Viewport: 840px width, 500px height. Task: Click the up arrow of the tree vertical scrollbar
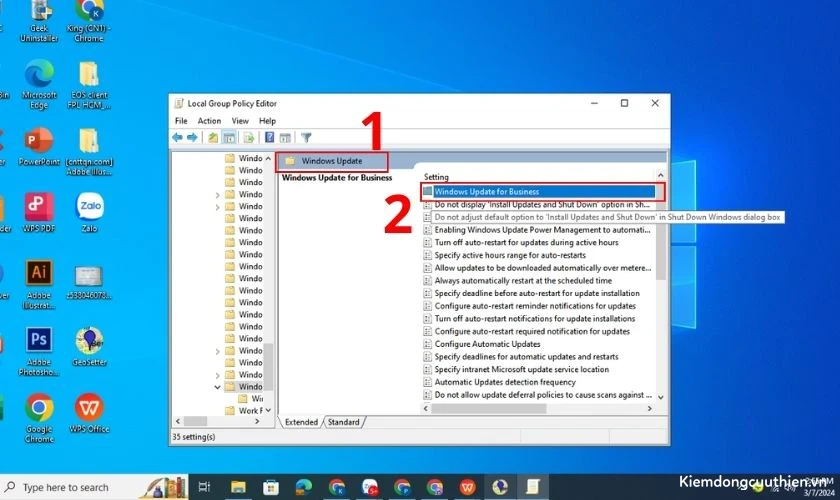coord(268,159)
